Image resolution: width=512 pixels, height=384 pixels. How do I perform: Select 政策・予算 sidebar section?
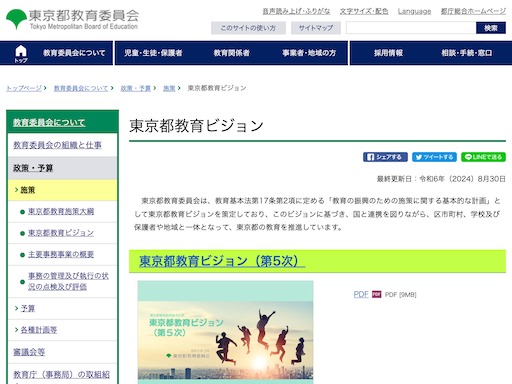tap(62, 168)
